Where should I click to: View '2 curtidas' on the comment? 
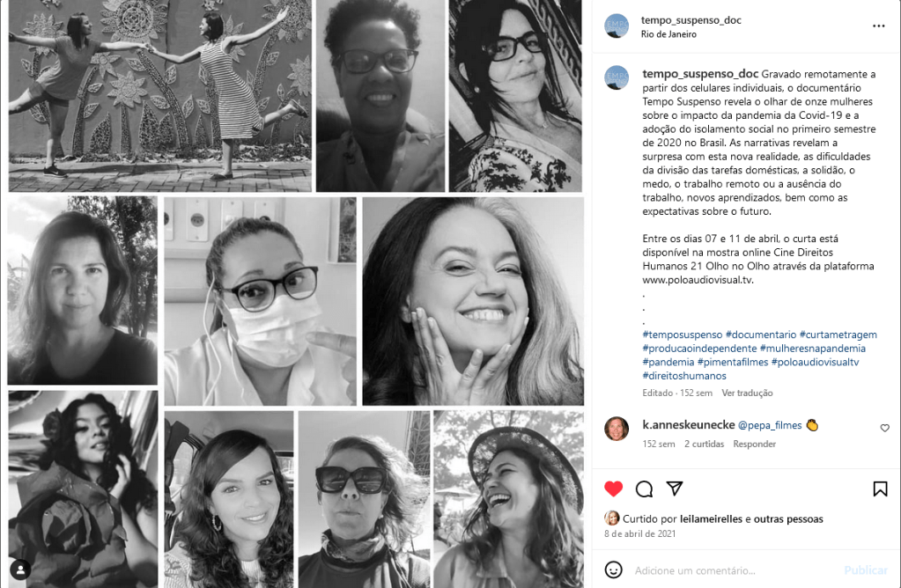[704, 444]
